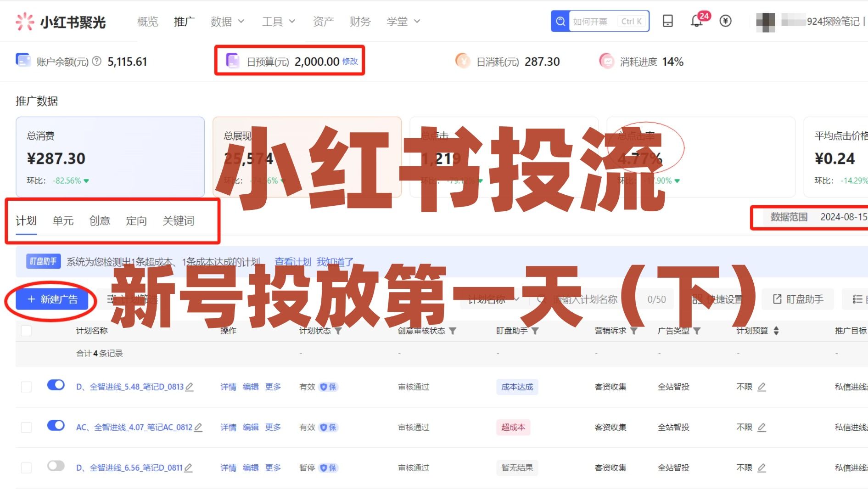The image size is (868, 496).
Task: Filter by 营销诉求 funnel icon
Action: pyautogui.click(x=634, y=331)
